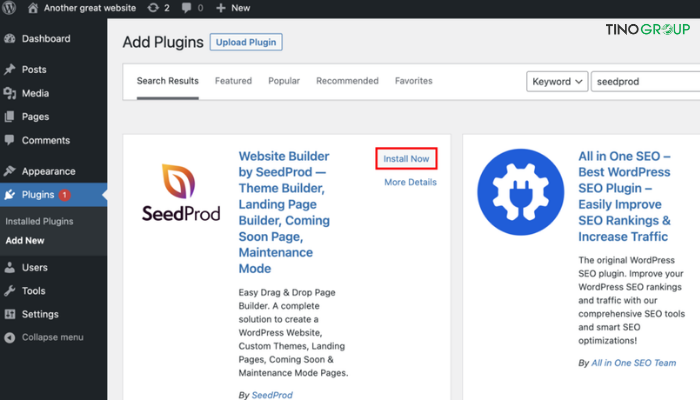Open the Website Builder by SeedProd title link
The image size is (700, 400).
(284, 212)
